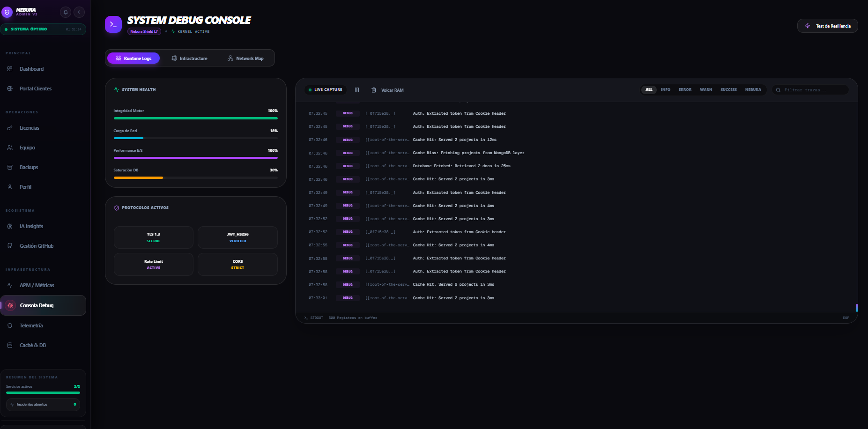Click the Nebura shield logo icon
This screenshot has width=868, height=429.
[7, 12]
